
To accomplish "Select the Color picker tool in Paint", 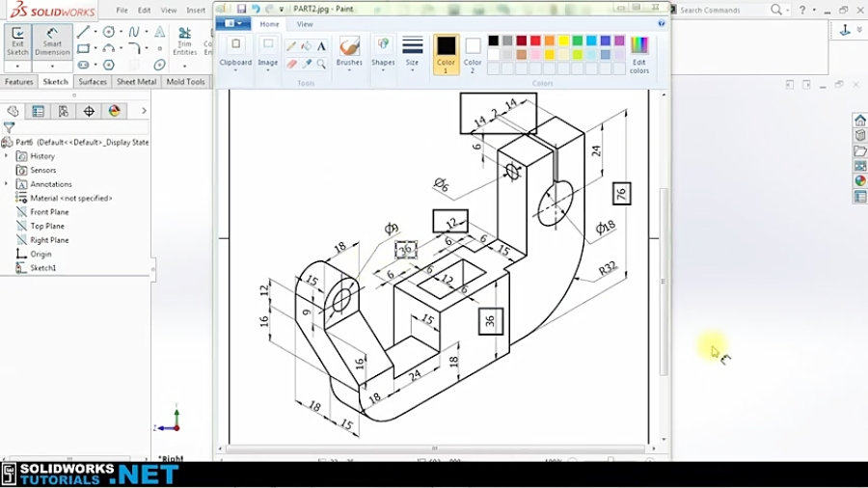I will pyautogui.click(x=306, y=64).
